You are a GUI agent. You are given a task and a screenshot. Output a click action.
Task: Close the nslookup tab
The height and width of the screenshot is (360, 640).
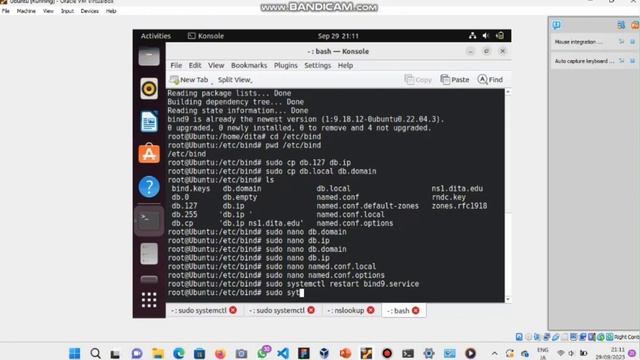pyautogui.click(x=371, y=310)
